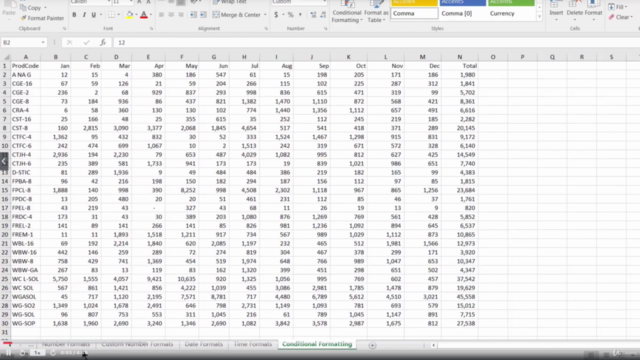Cancel the formula bar entry
640x360 pixels.
click(x=69, y=42)
